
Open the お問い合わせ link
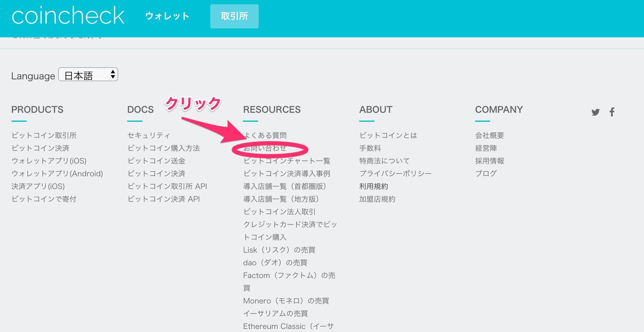[x=265, y=148]
